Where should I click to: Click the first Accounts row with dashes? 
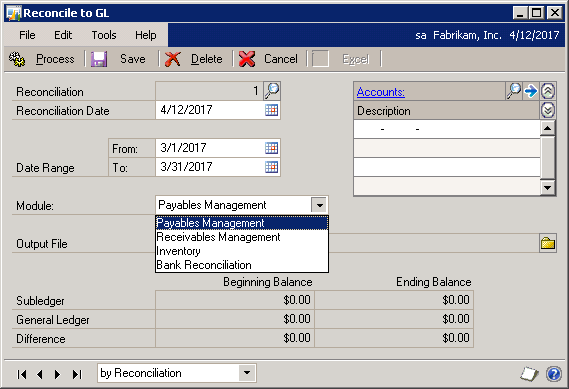447,129
